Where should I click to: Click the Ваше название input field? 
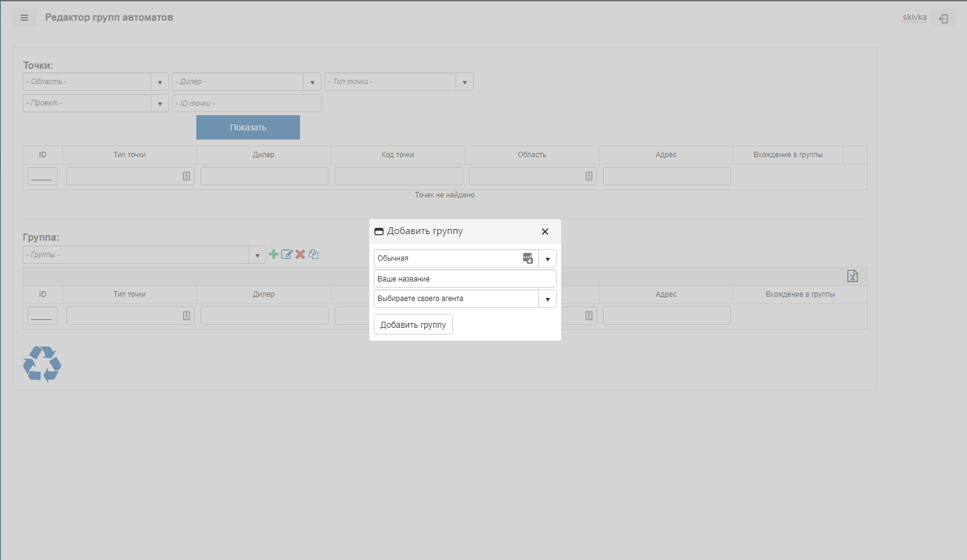[465, 278]
